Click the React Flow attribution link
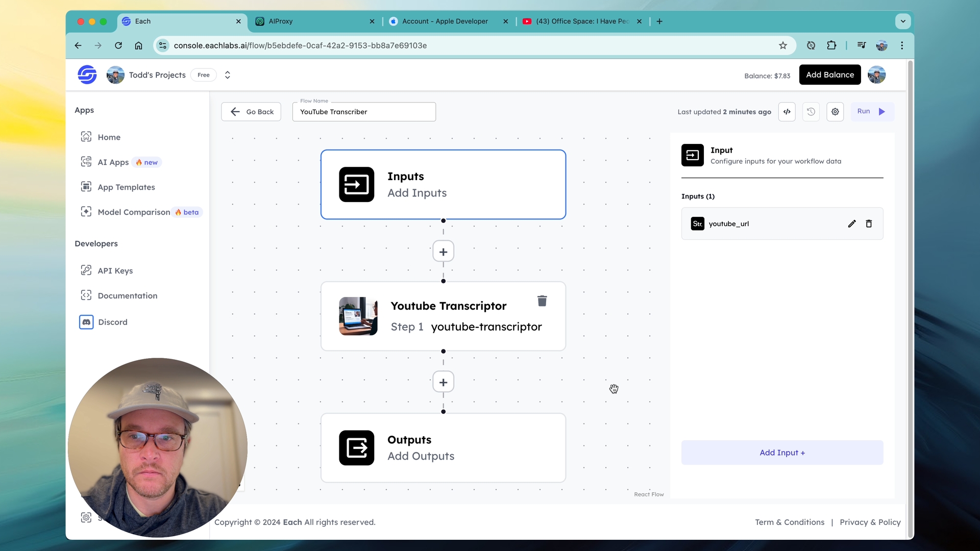The width and height of the screenshot is (980, 551). coord(649,494)
